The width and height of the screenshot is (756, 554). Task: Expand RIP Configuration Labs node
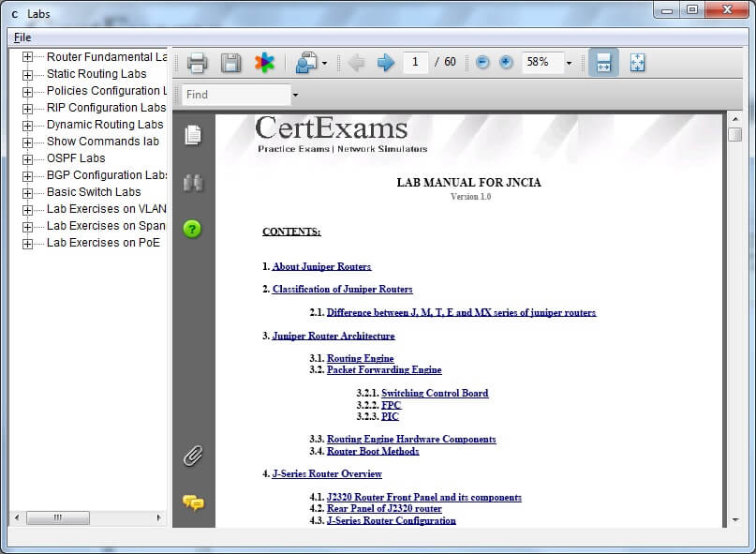coord(27,109)
